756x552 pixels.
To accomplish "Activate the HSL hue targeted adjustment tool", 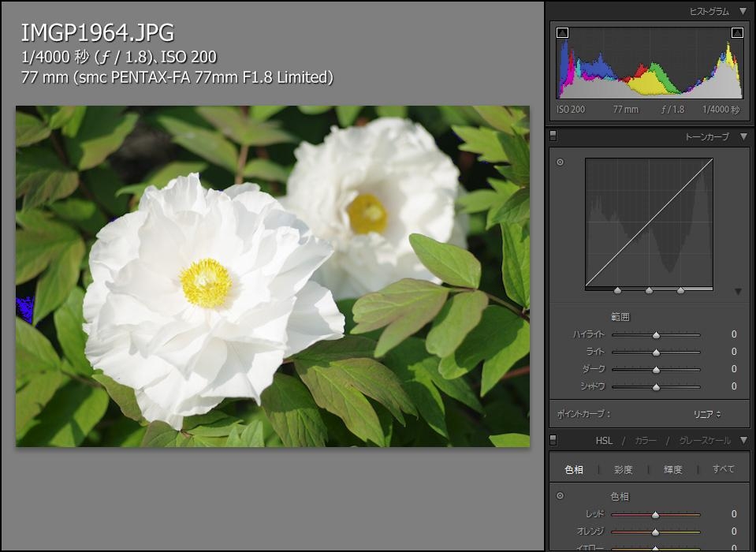I will (560, 496).
